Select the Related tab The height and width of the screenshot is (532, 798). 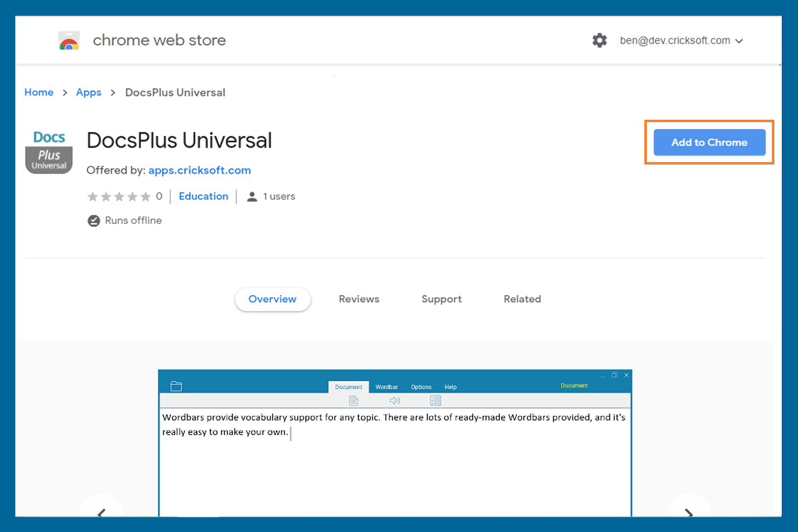[x=522, y=299]
